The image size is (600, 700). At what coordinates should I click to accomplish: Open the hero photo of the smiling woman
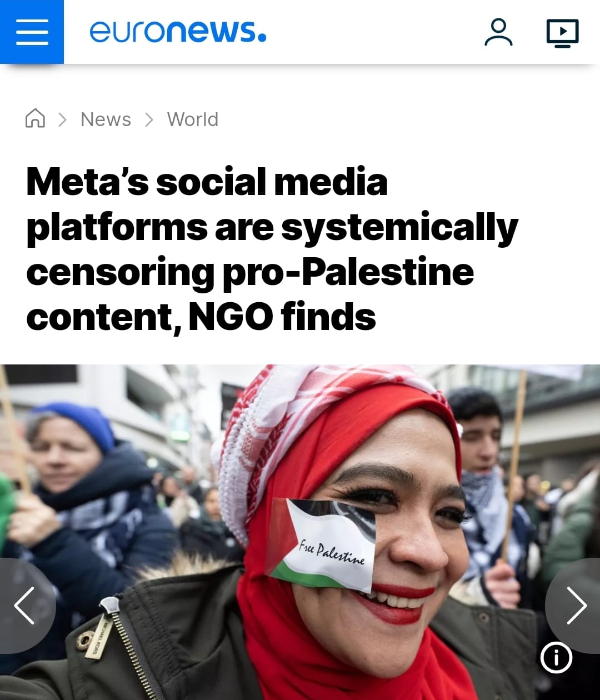click(x=300, y=532)
